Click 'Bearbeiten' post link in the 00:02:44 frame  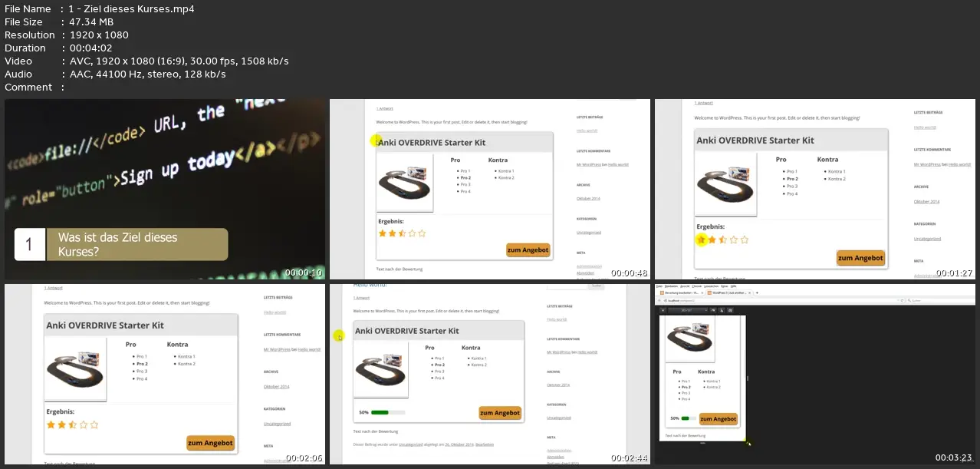pos(485,444)
